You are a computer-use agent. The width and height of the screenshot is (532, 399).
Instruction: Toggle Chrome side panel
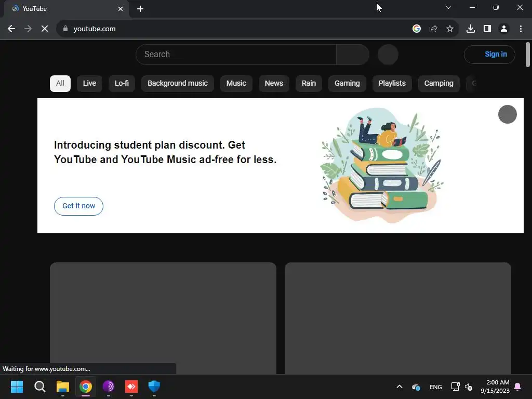point(487,29)
